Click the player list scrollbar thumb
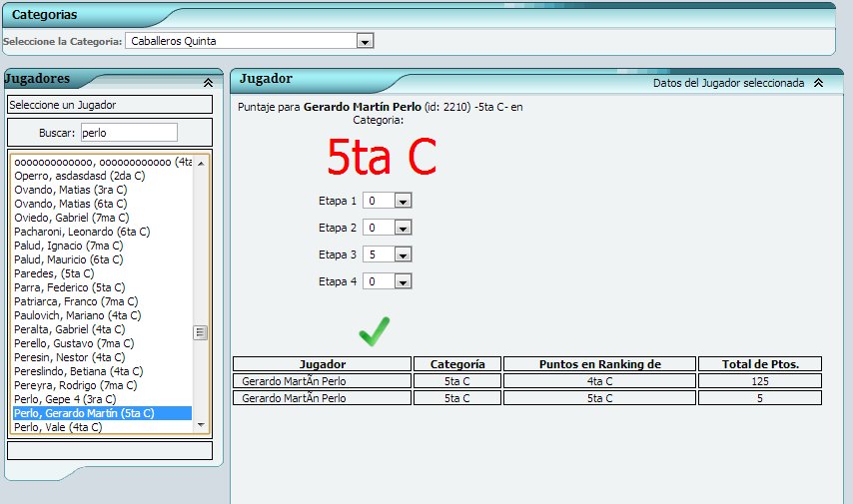The width and height of the screenshot is (853, 504). [200, 332]
